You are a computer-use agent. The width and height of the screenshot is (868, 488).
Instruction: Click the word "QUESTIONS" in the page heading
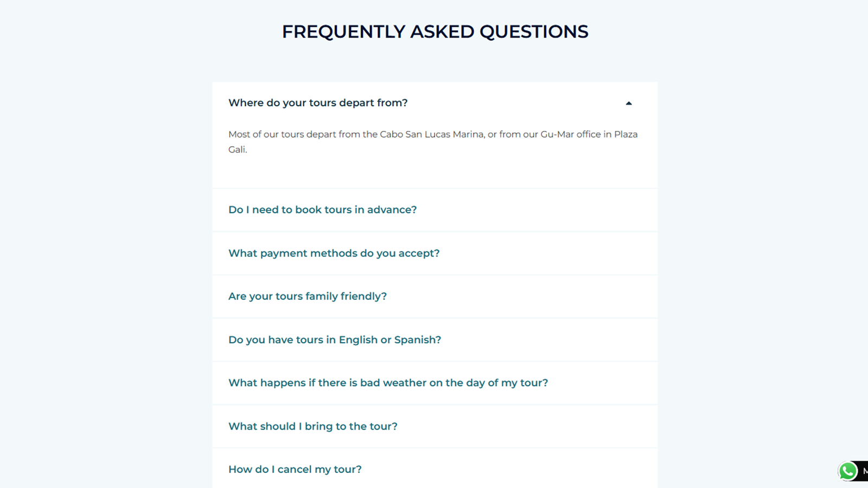(534, 32)
